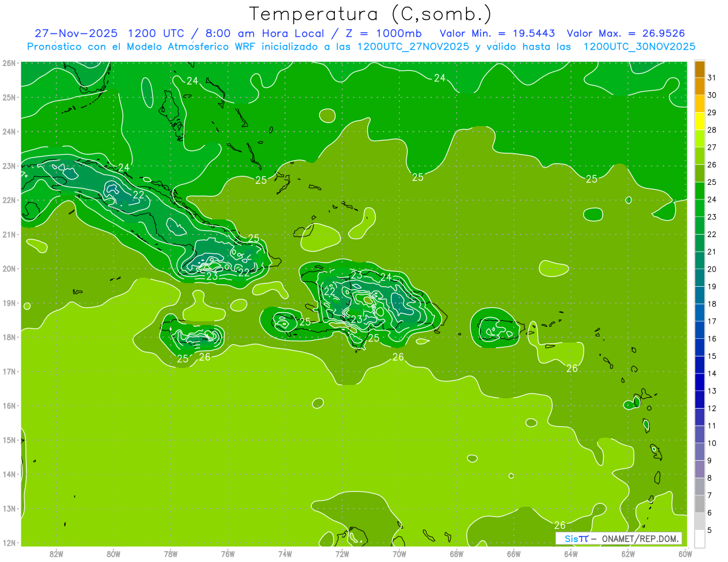This screenshot has width=728, height=562.
Task: Click the legend value 10
Action: [712, 443]
